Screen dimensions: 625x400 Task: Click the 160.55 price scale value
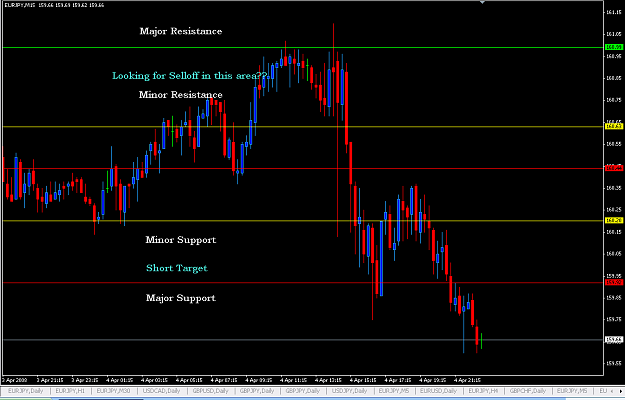[x=614, y=144]
